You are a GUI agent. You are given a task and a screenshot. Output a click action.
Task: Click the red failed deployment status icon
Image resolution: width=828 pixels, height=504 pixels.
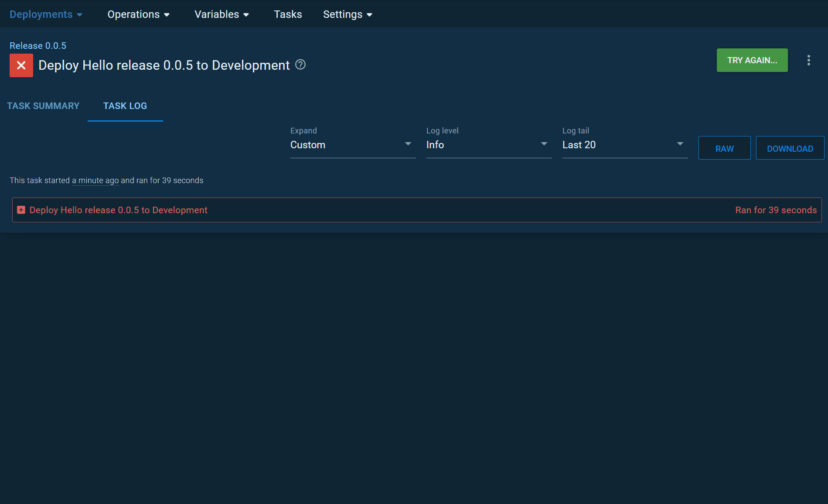[x=21, y=65]
